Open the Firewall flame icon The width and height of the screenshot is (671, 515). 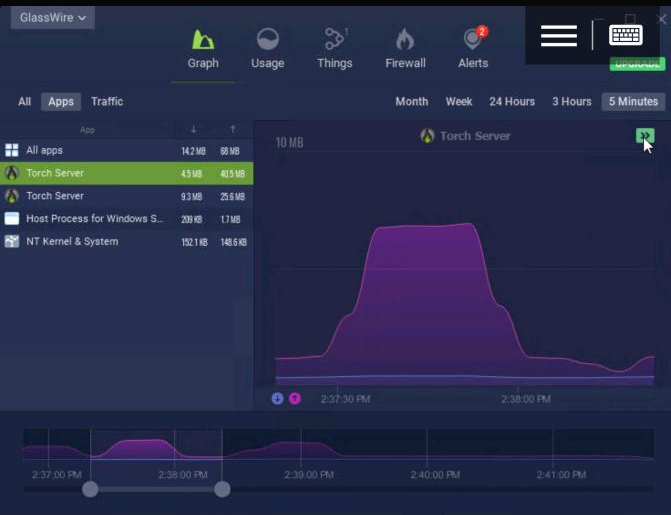coord(405,40)
